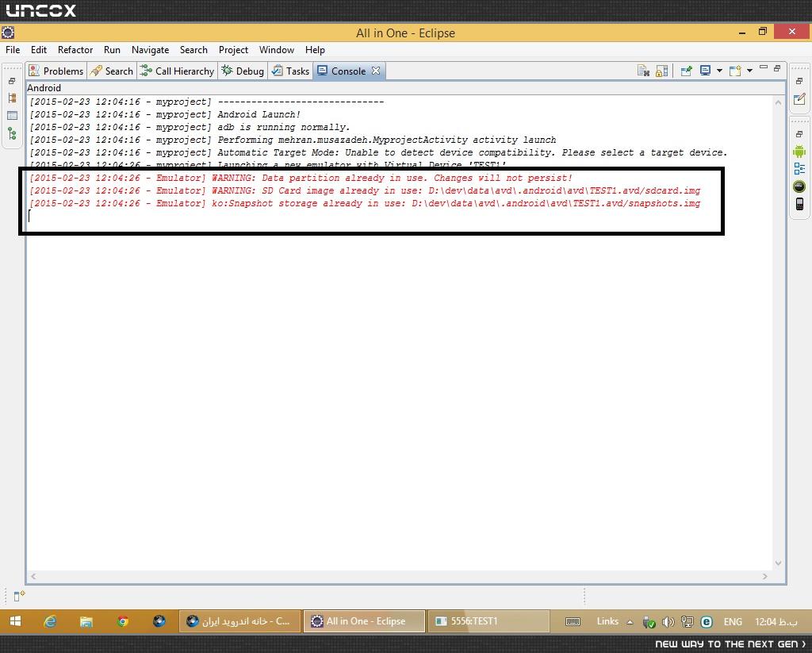The width and height of the screenshot is (812, 653).
Task: Open the green Android robot view icon
Action: click(799, 152)
